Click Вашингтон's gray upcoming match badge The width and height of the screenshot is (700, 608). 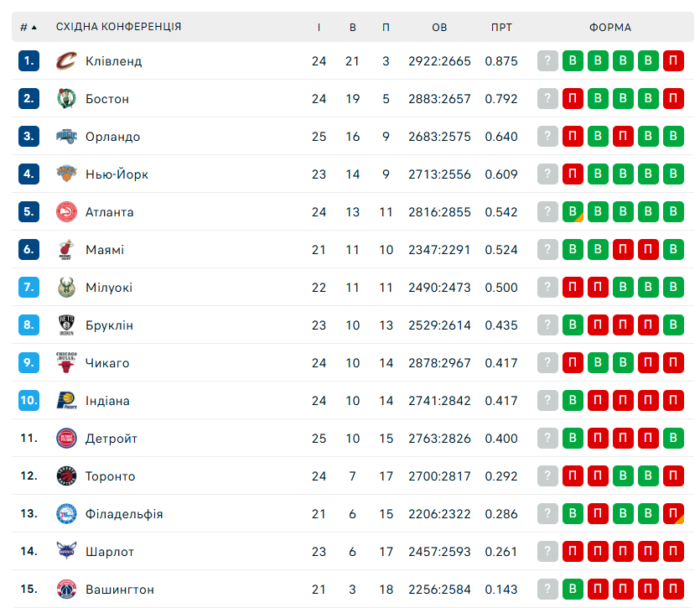[x=547, y=590]
